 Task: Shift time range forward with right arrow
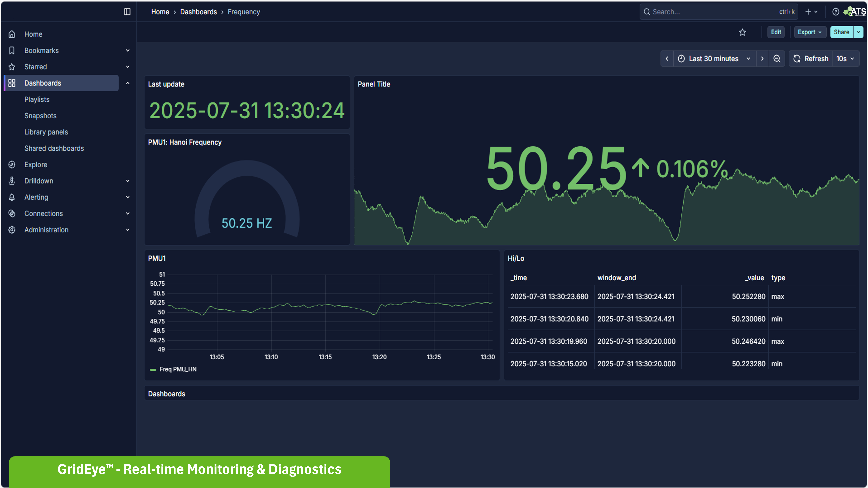click(762, 59)
